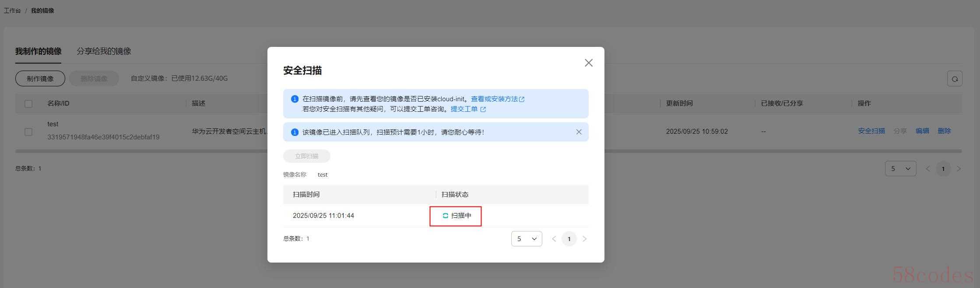
Task: Open the page size dropdown in dialog
Action: pyautogui.click(x=527, y=239)
